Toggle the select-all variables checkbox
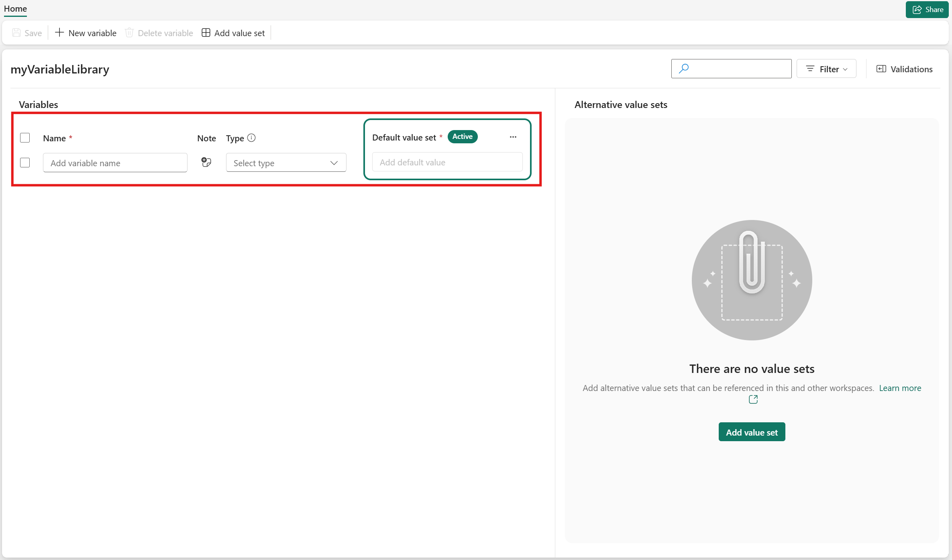Viewport: 952px width, 560px height. [x=25, y=138]
